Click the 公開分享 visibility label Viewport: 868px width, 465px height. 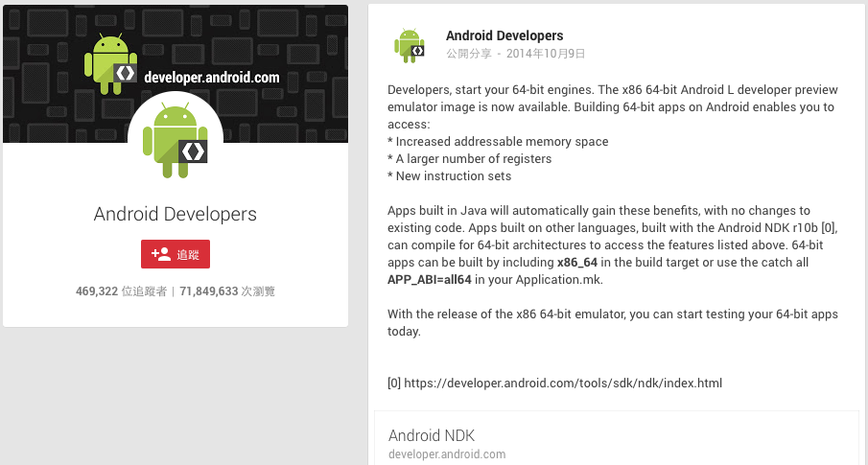pos(468,54)
